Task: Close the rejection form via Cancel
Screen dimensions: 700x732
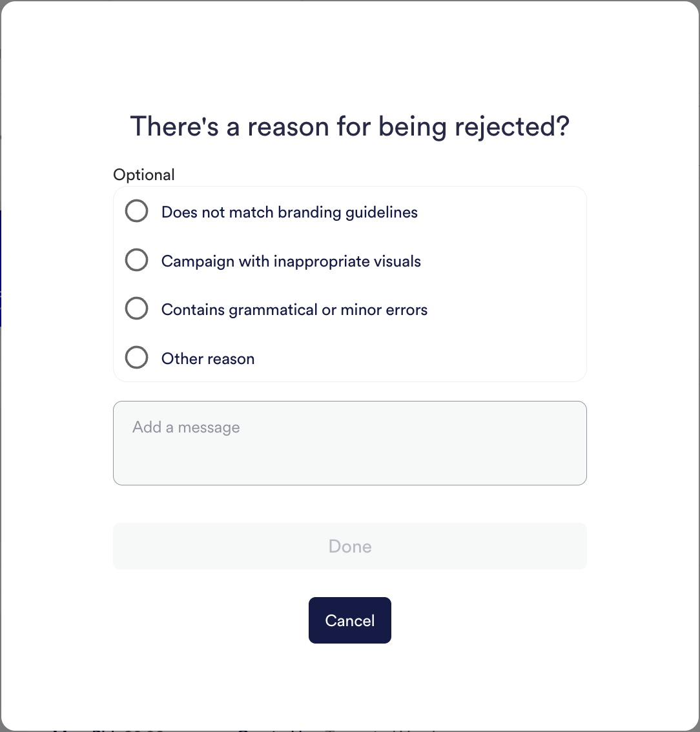Action: point(349,620)
